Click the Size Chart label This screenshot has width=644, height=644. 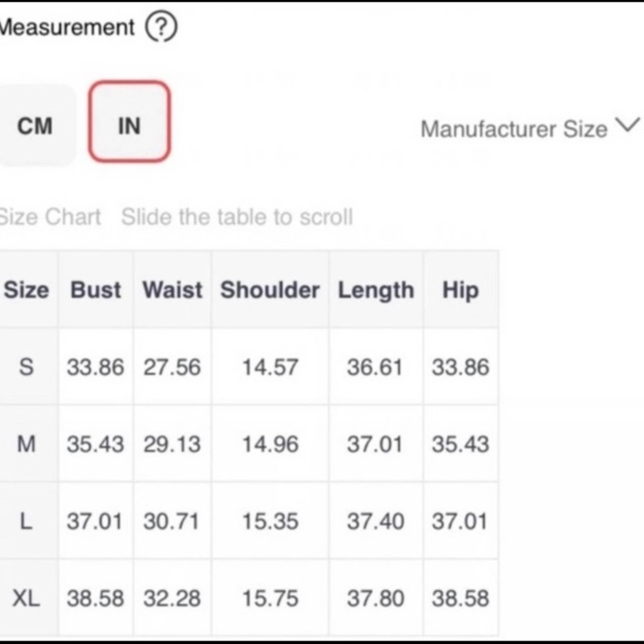click(x=50, y=216)
